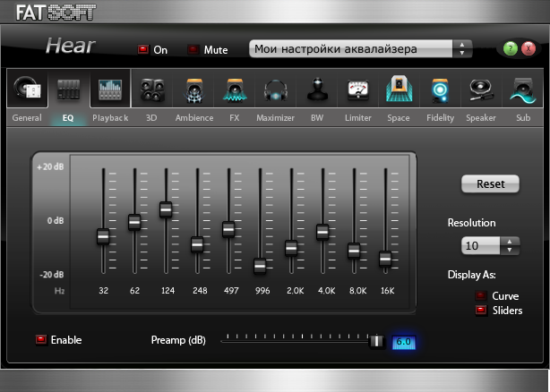Click the 996 Hz band slider handle
This screenshot has height=392, width=550.
[260, 266]
